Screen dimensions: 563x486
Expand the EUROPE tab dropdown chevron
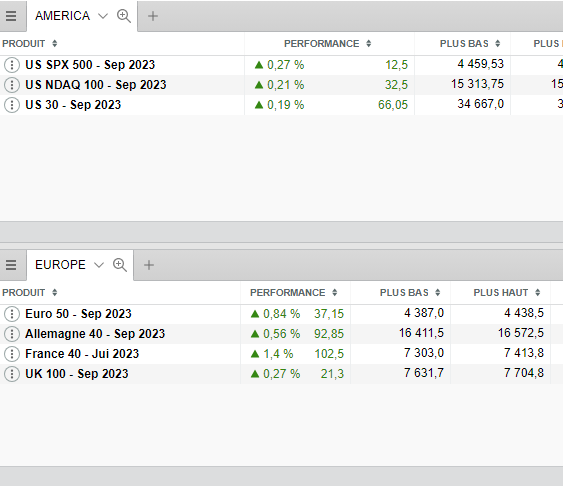[99, 265]
